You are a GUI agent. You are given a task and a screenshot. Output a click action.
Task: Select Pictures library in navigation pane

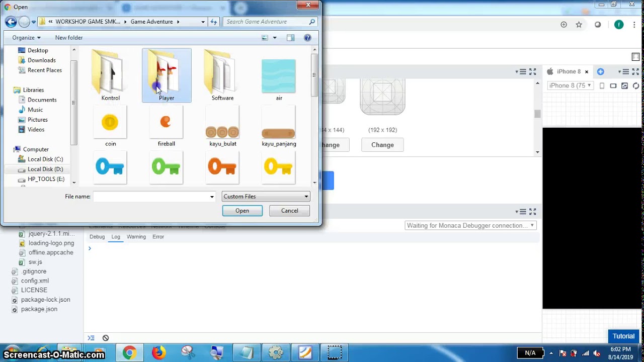[37, 120]
